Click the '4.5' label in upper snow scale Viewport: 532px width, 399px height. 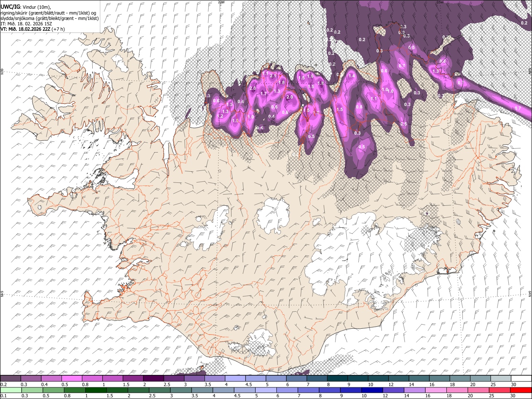click(249, 384)
